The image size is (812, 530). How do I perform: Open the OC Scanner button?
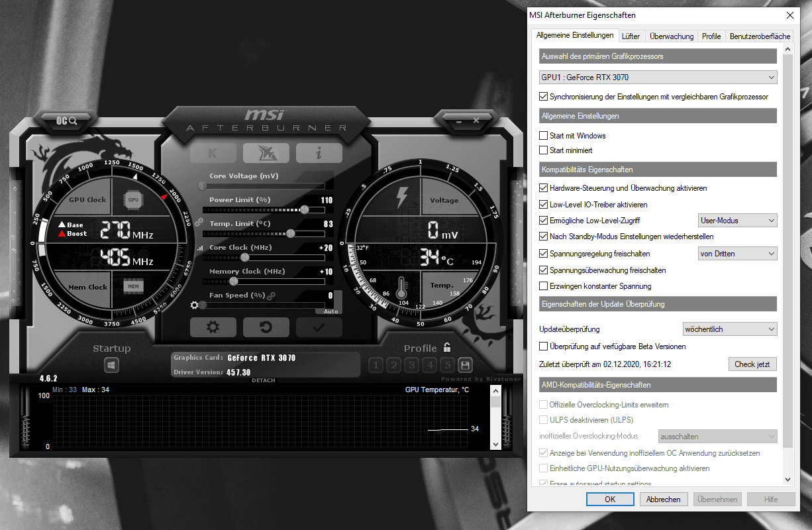67,121
